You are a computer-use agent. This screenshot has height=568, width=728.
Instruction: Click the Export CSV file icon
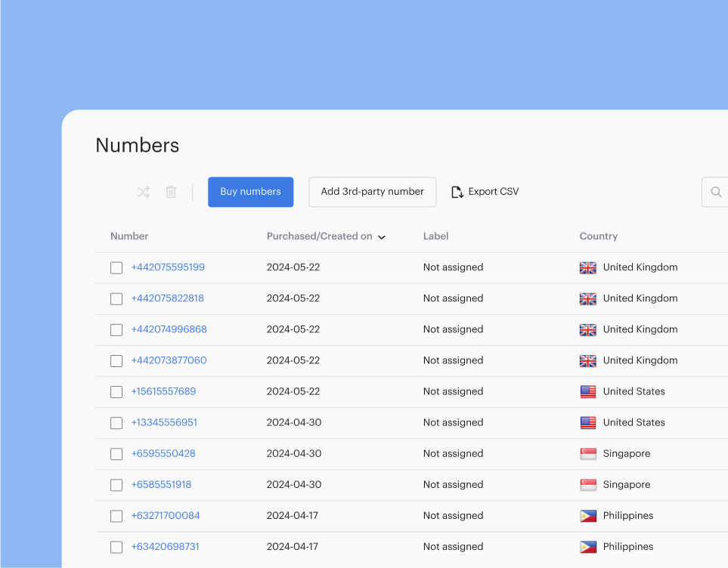tap(457, 192)
